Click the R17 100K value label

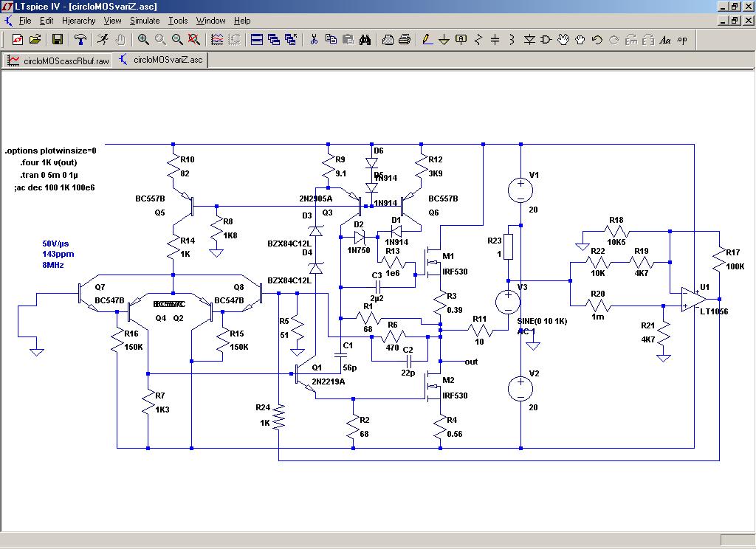pos(735,266)
